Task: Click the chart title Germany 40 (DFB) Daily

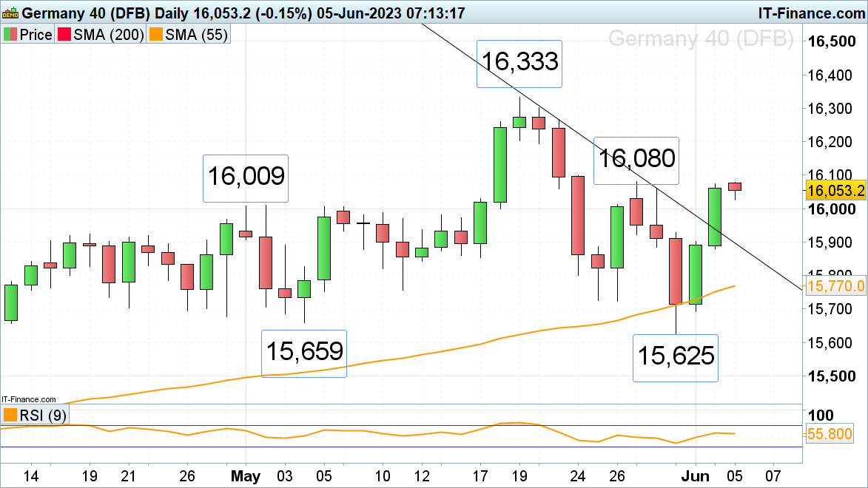Action: point(106,13)
